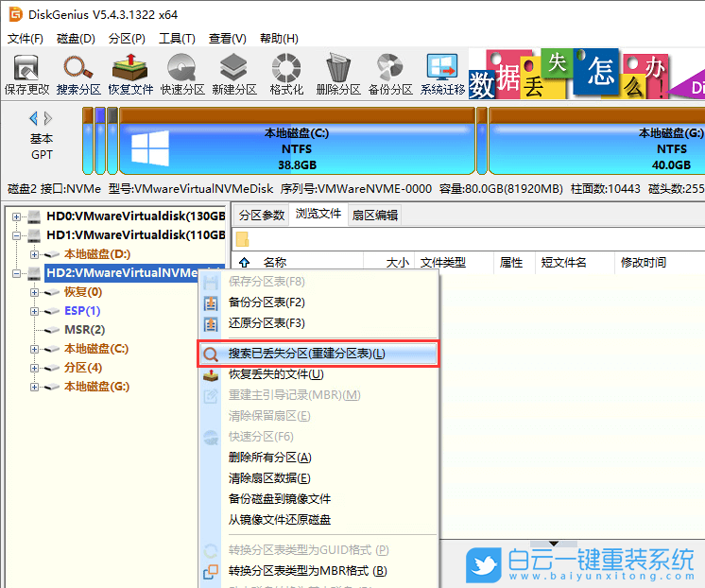The image size is (705, 588).
Task: Expand the HD0 VMwareVirtualdisk tree node
Action: [17, 216]
